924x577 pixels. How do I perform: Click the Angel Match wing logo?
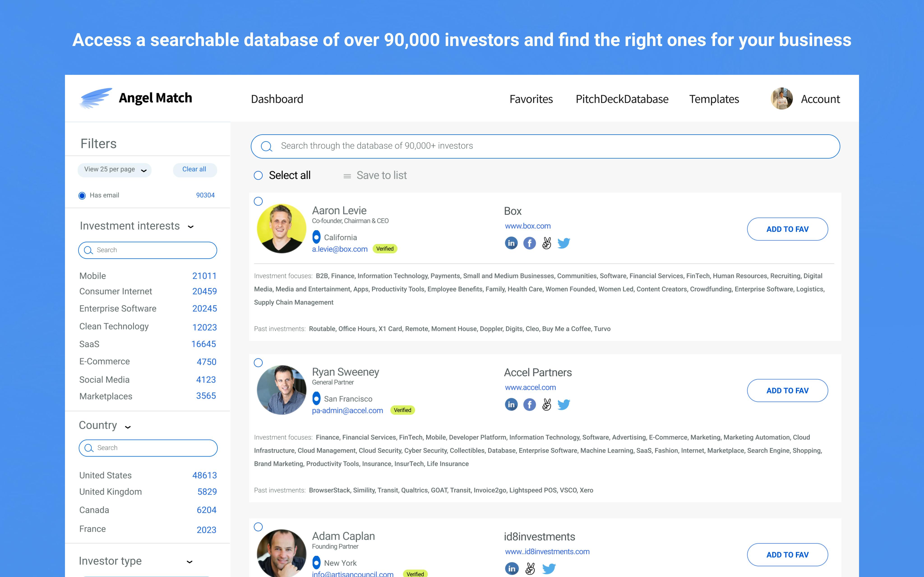tap(96, 98)
